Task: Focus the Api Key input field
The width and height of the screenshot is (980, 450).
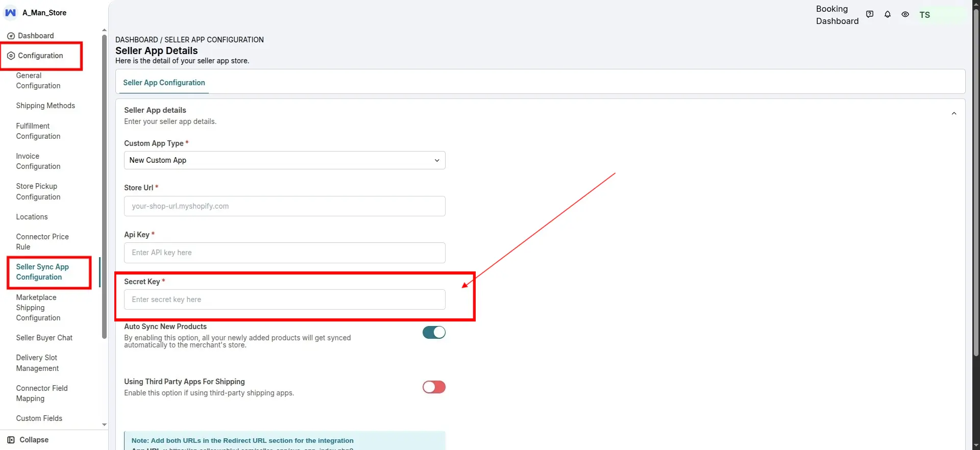Action: [x=285, y=253]
